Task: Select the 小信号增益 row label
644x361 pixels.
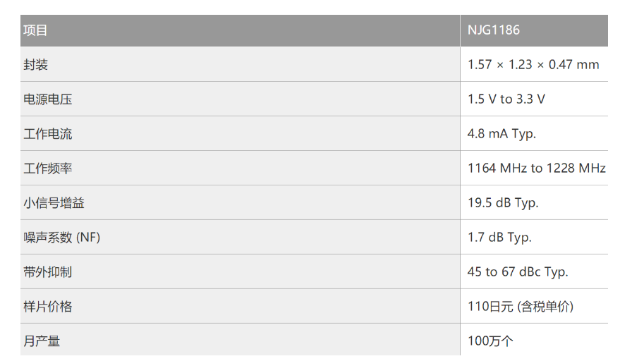Action: coord(54,203)
